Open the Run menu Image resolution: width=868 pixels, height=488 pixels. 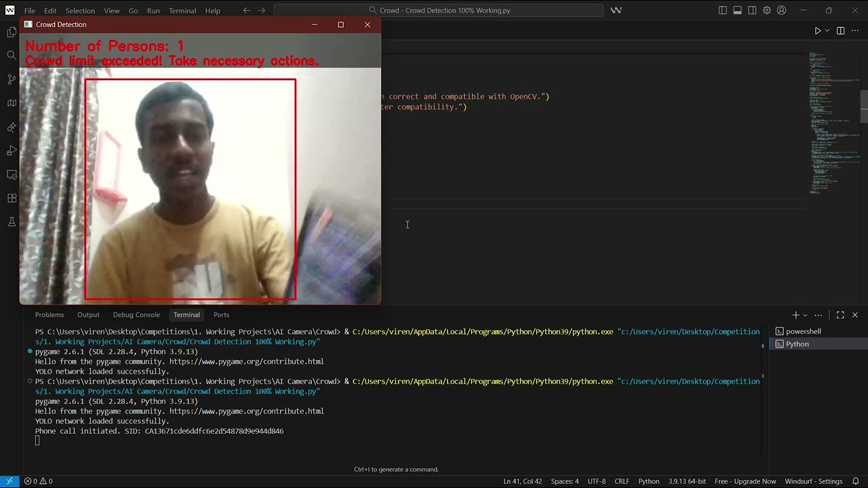pyautogui.click(x=153, y=10)
